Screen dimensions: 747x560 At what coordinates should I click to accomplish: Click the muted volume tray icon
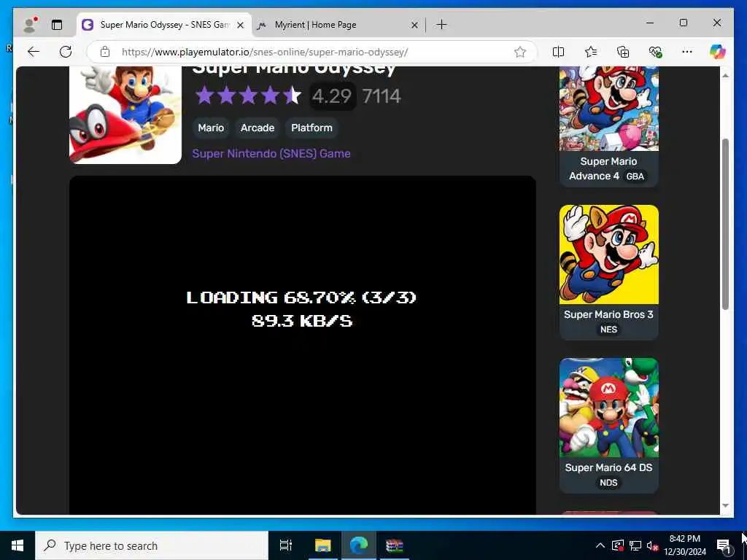tap(653, 545)
